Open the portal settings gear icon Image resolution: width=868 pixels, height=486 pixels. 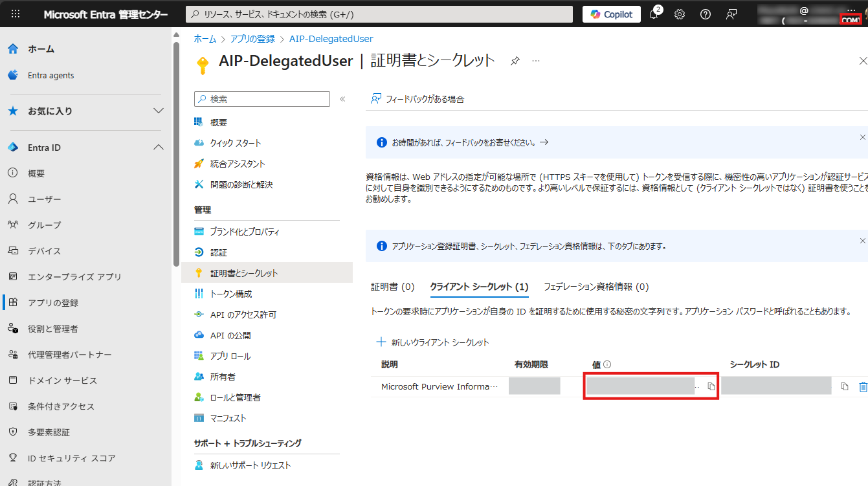click(x=680, y=14)
